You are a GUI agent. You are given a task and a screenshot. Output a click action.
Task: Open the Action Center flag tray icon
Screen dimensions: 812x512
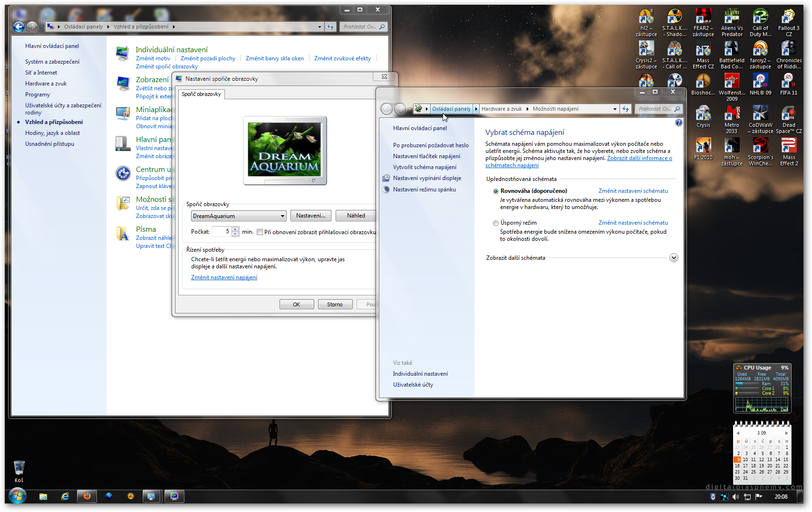(x=758, y=497)
